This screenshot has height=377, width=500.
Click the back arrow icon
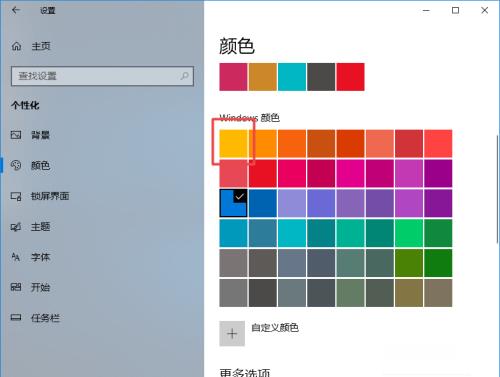(x=16, y=10)
